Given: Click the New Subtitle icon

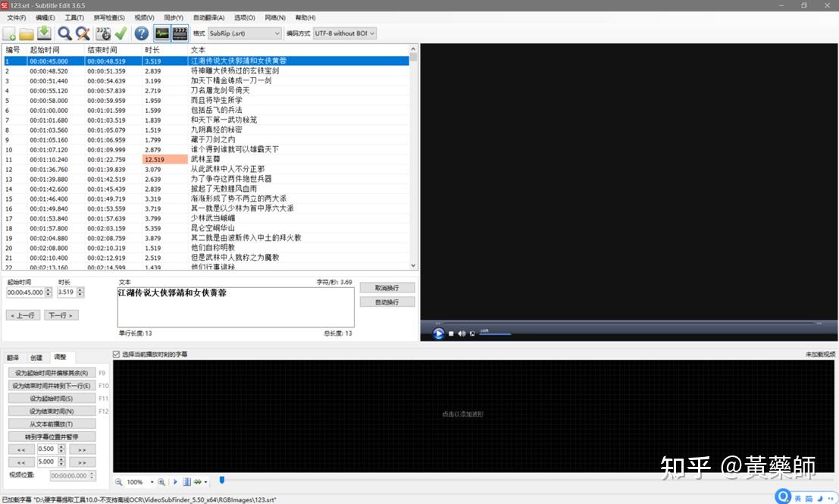Looking at the screenshot, I should click(9, 33).
